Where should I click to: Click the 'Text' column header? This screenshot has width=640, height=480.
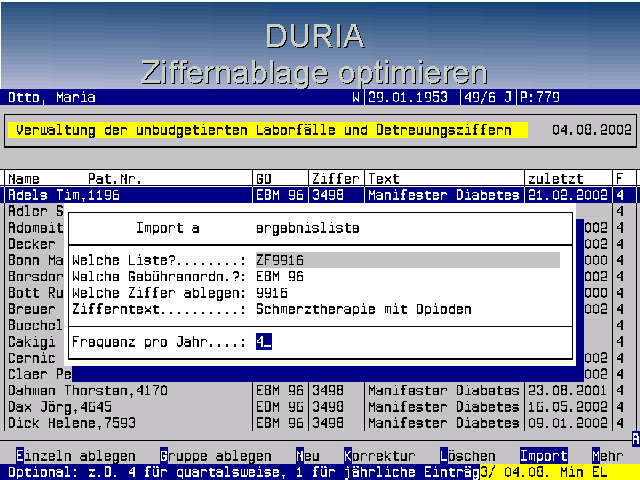[x=384, y=179]
